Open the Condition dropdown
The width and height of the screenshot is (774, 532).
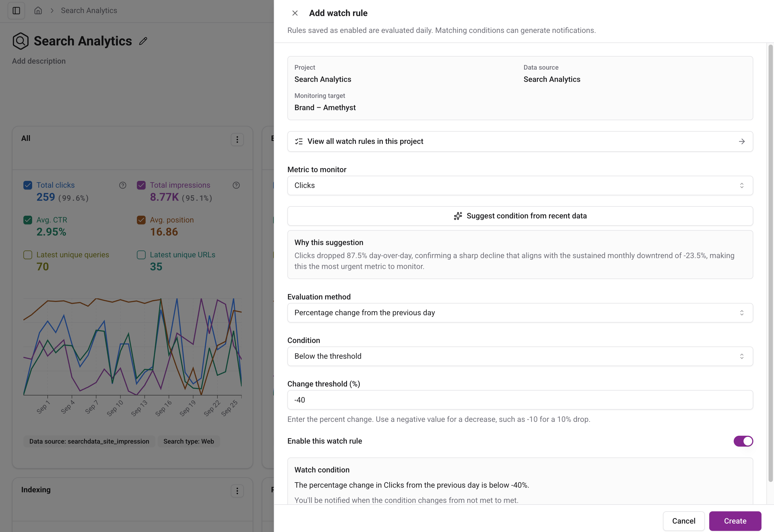(520, 356)
